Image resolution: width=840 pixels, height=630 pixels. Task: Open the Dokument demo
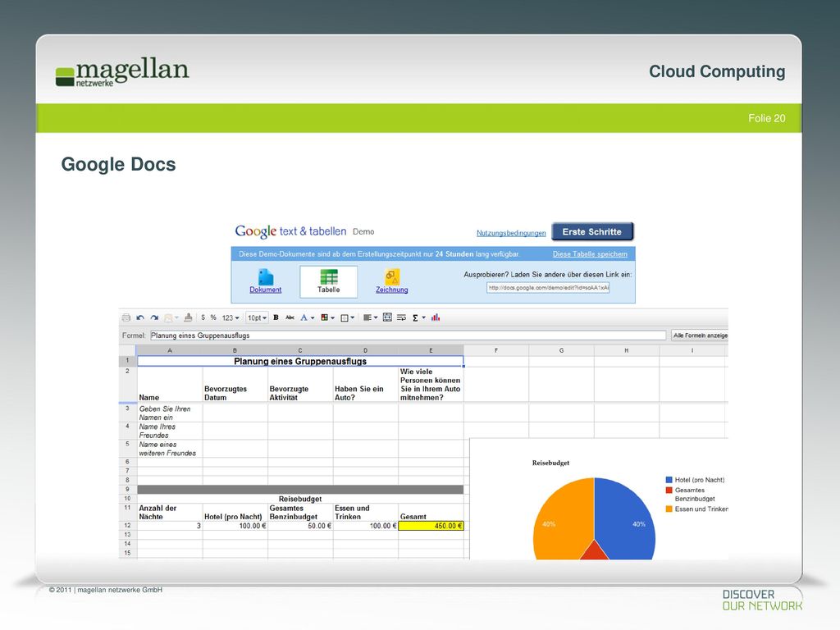point(265,281)
